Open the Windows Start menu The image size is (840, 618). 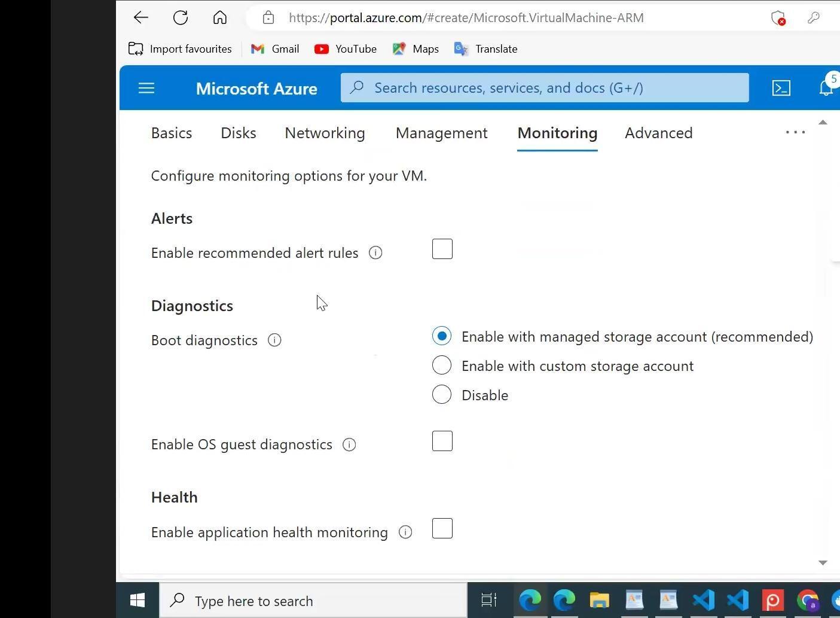pyautogui.click(x=138, y=601)
